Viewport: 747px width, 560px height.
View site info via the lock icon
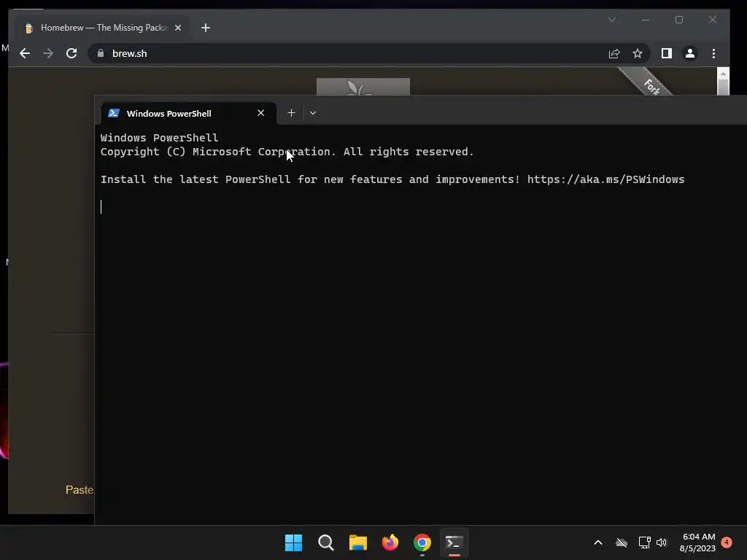tap(101, 53)
